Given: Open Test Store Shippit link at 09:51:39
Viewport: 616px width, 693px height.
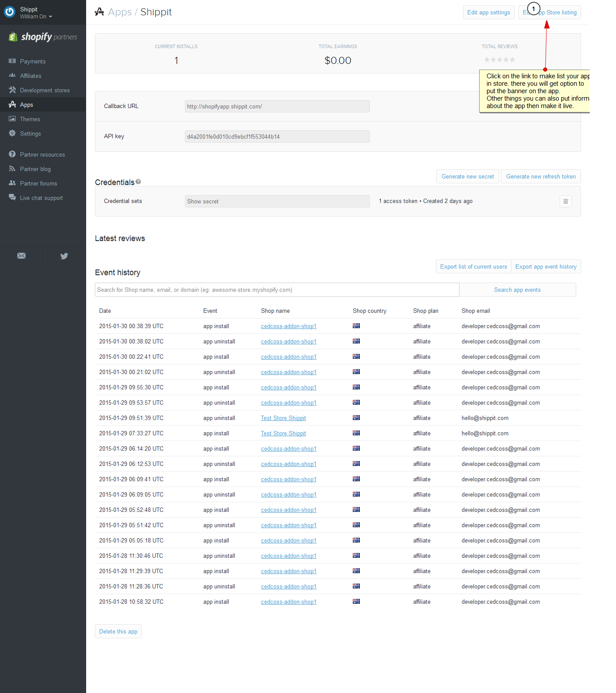Looking at the screenshot, I should click(x=283, y=418).
